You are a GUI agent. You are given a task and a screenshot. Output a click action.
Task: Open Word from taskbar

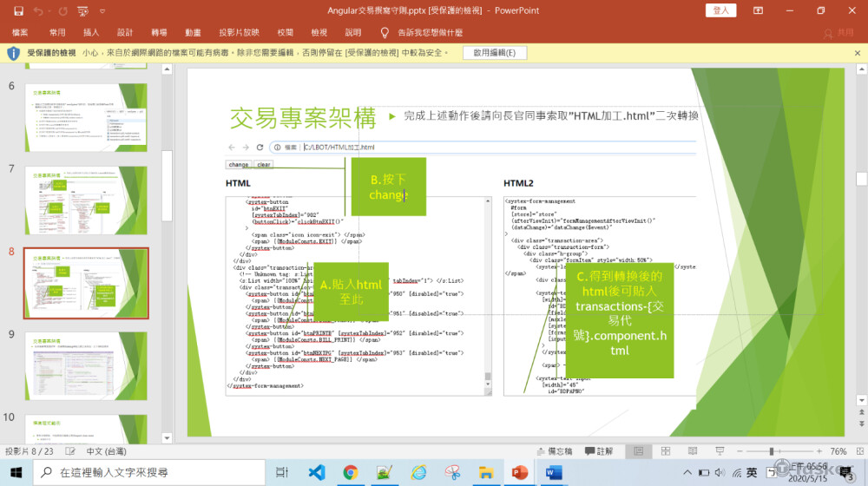pyautogui.click(x=554, y=472)
